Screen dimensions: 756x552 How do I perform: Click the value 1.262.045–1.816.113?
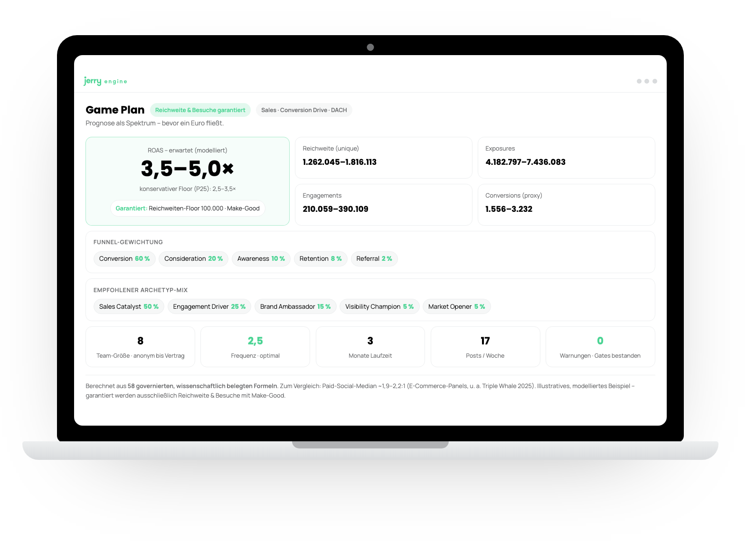(340, 162)
